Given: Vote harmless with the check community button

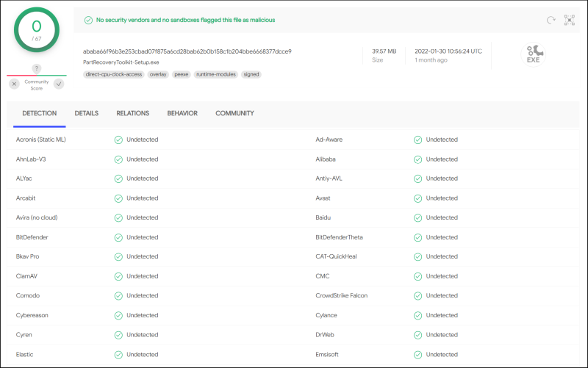Looking at the screenshot, I should (59, 84).
